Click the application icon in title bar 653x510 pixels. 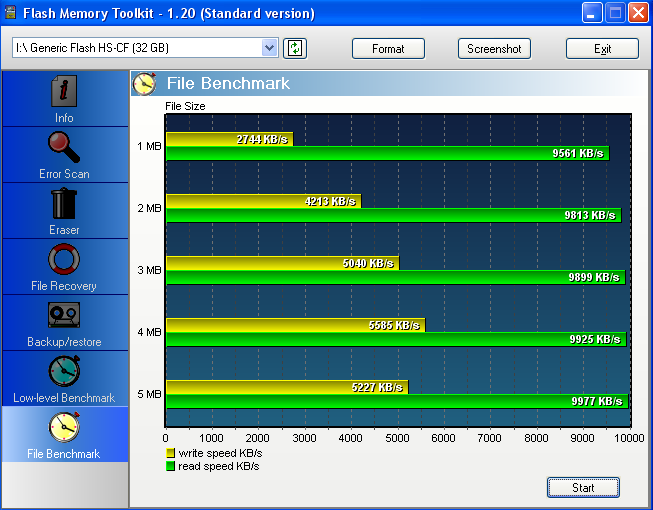(x=10, y=12)
